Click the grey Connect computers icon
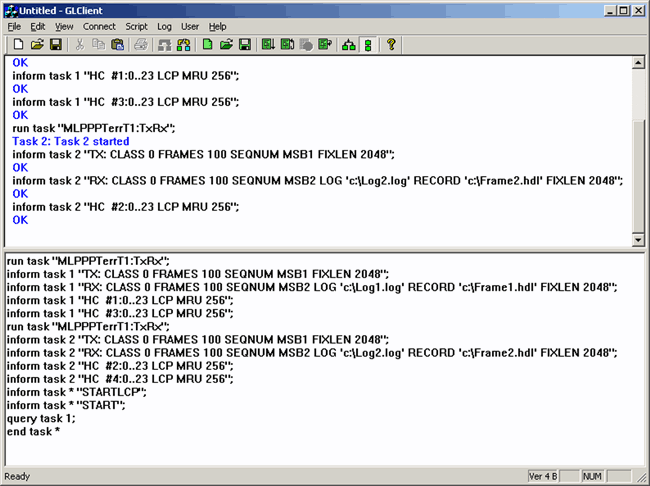Screen dimensions: 650x486 [x=165, y=44]
